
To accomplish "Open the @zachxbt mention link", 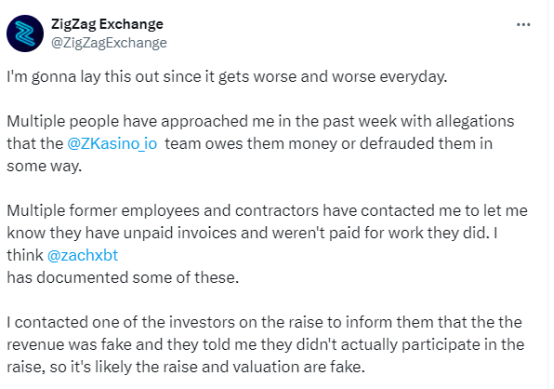I will [x=82, y=255].
